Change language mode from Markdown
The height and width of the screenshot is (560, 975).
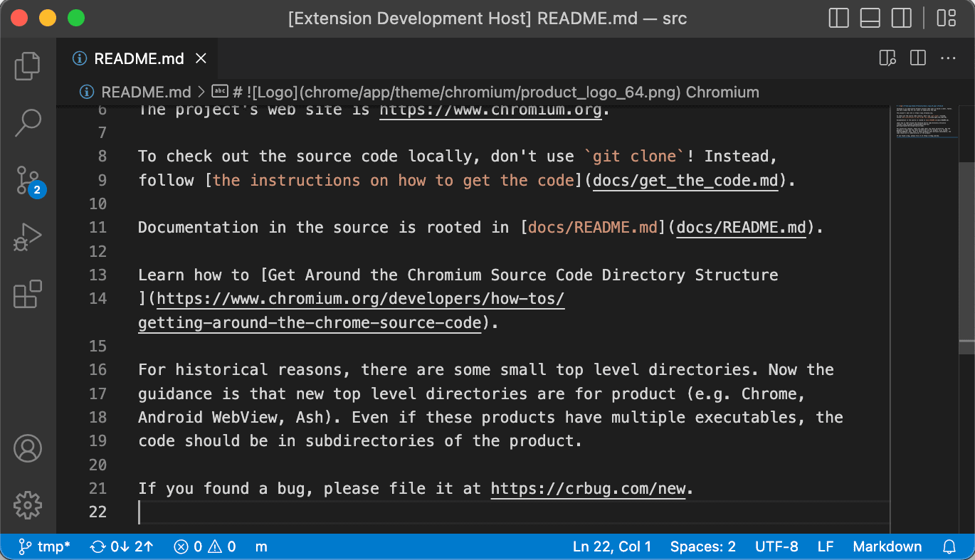(x=887, y=546)
